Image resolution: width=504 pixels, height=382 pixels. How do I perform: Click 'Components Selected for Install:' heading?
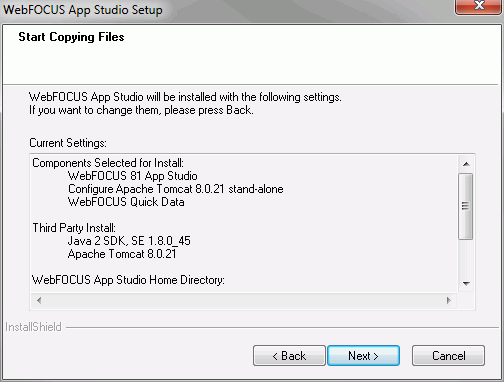pos(108,163)
